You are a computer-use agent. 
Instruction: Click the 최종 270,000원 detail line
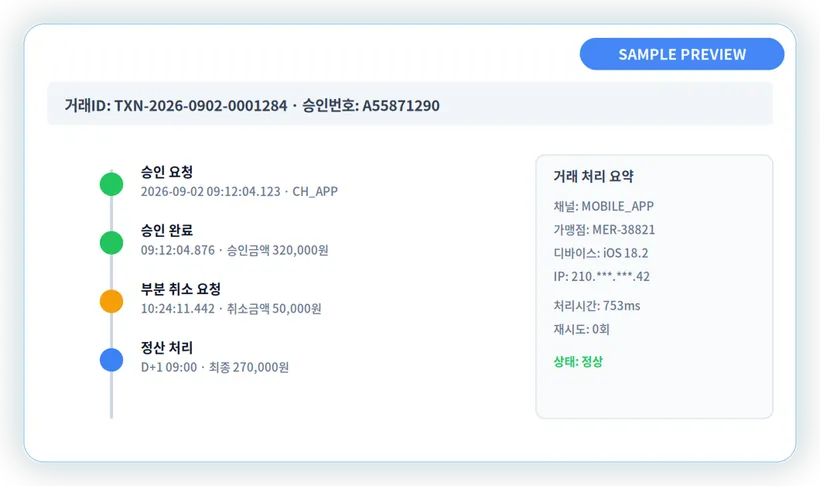(214, 367)
